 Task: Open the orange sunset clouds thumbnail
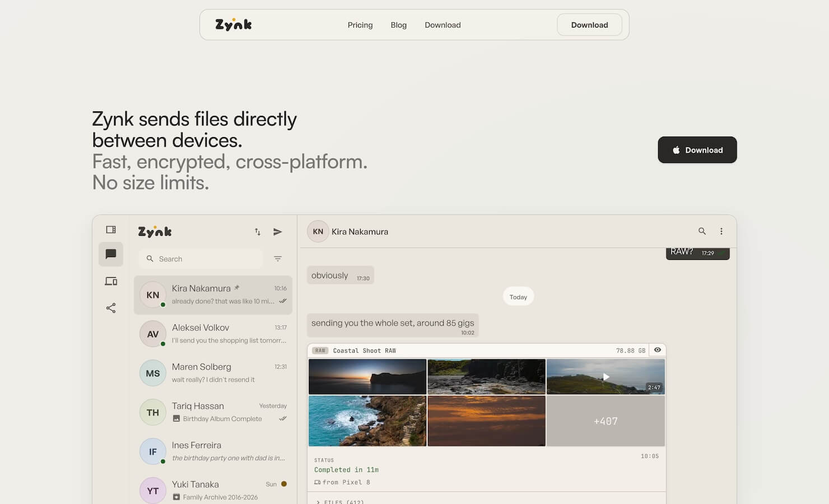[x=486, y=421]
